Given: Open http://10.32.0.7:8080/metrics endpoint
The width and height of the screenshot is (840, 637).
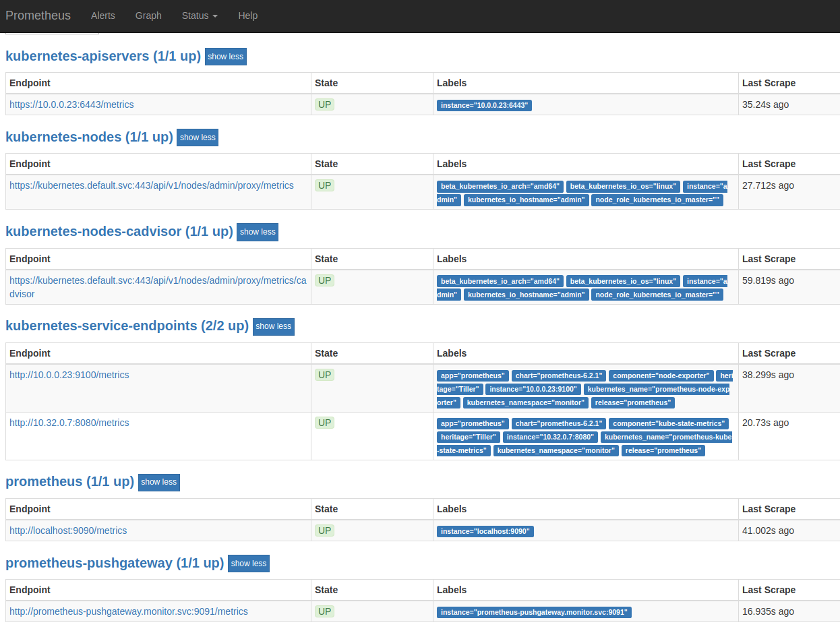Looking at the screenshot, I should [69, 423].
